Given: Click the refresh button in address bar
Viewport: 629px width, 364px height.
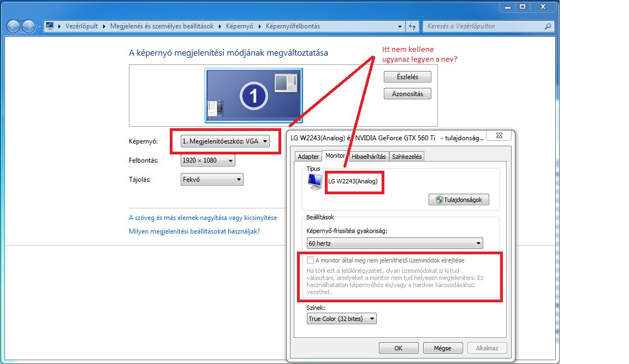Looking at the screenshot, I should (x=412, y=26).
